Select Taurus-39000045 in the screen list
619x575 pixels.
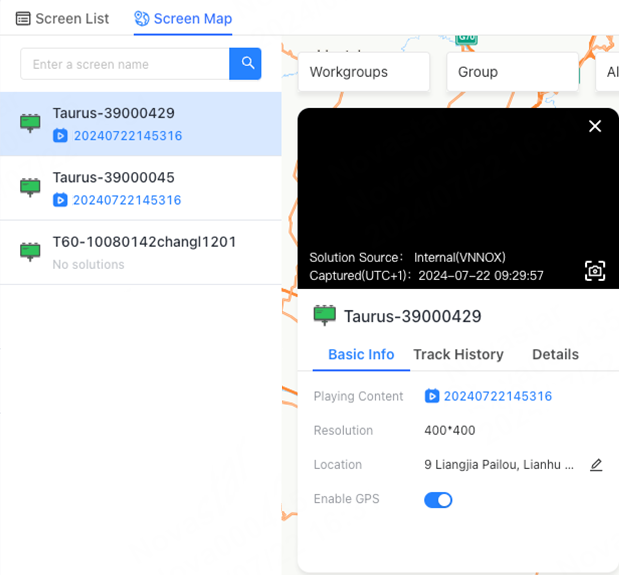(141, 188)
